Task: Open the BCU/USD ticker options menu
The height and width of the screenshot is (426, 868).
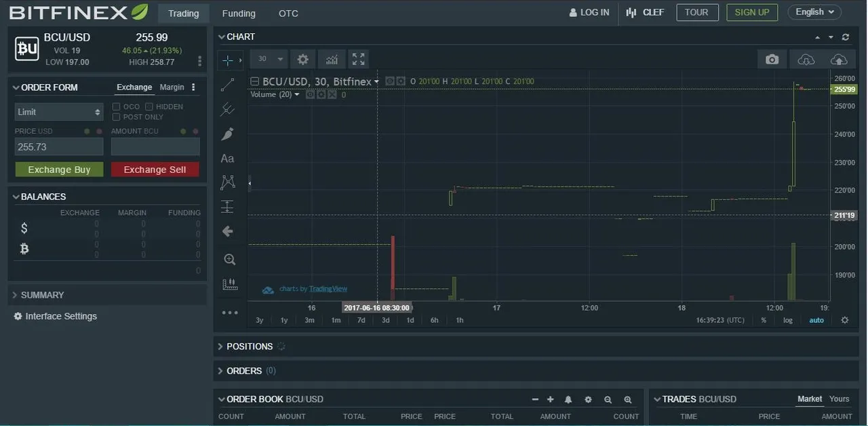Action: click(199, 61)
